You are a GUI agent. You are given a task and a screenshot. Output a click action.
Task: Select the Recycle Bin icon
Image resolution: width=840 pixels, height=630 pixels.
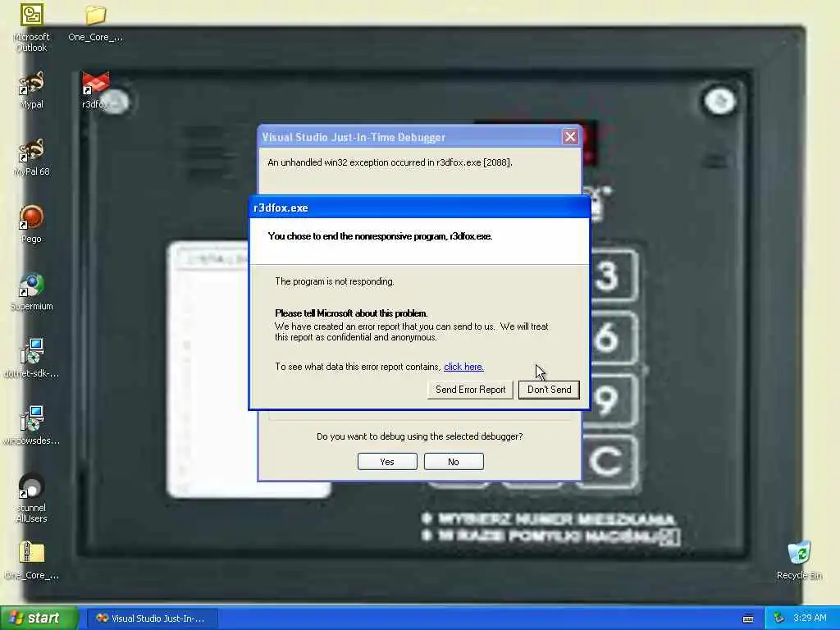(x=799, y=561)
